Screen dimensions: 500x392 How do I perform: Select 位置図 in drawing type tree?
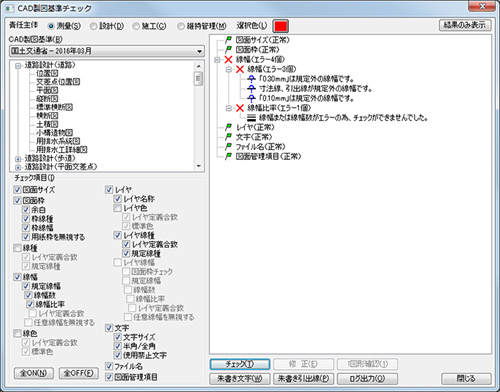point(47,73)
